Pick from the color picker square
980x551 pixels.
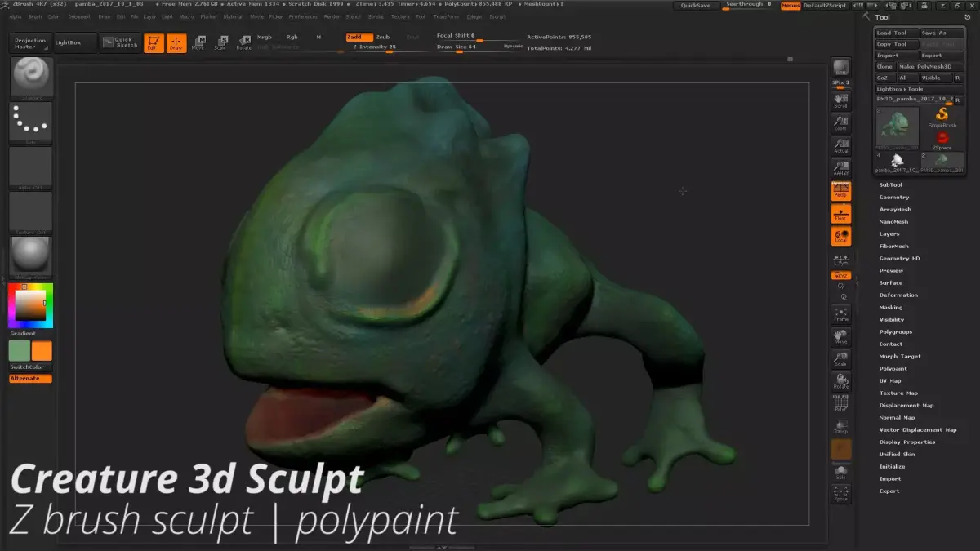tap(30, 305)
